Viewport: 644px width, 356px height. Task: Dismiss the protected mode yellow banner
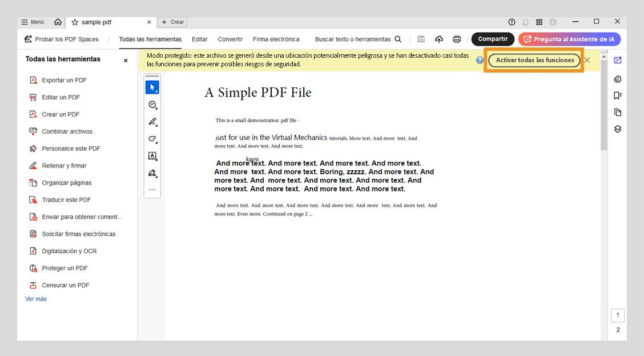pyautogui.click(x=587, y=61)
